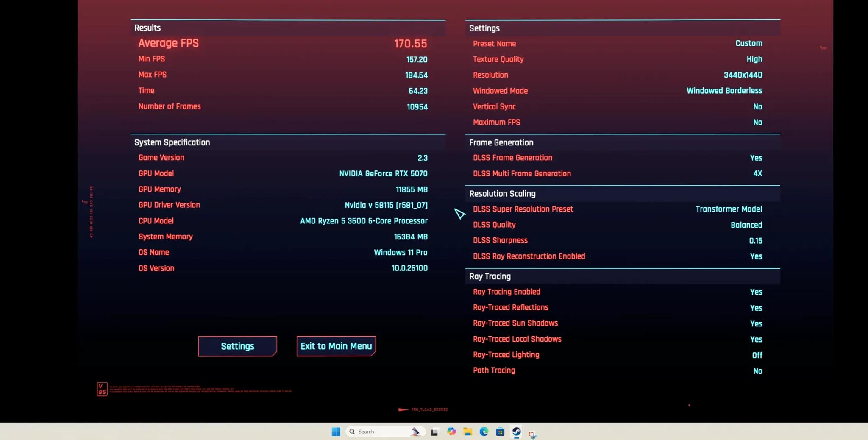Click the benchmark Settings button
868x440 pixels.
(x=237, y=346)
